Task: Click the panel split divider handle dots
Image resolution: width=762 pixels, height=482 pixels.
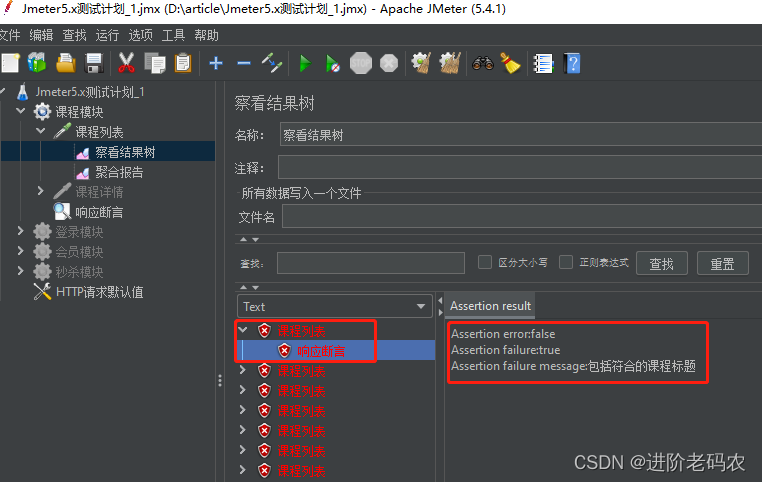Action: (x=220, y=380)
